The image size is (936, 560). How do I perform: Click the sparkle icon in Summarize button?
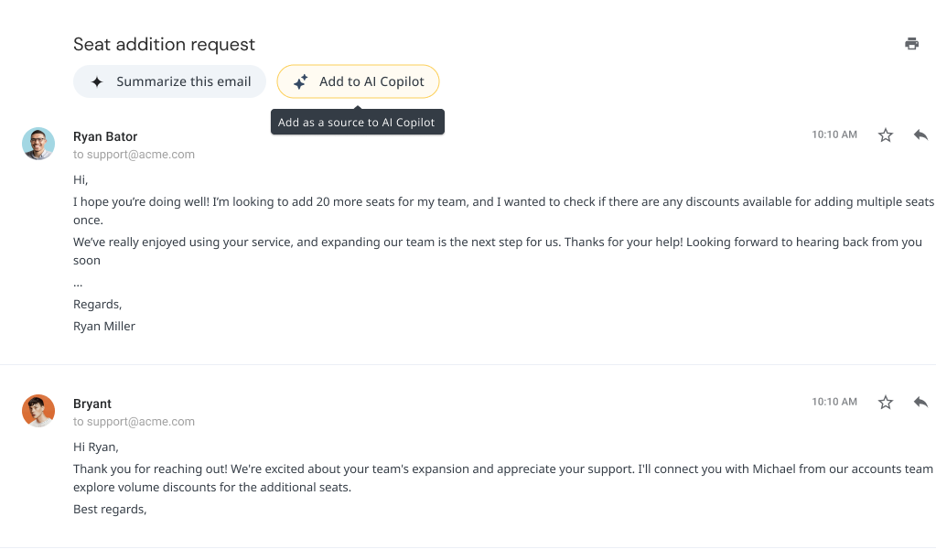[97, 82]
